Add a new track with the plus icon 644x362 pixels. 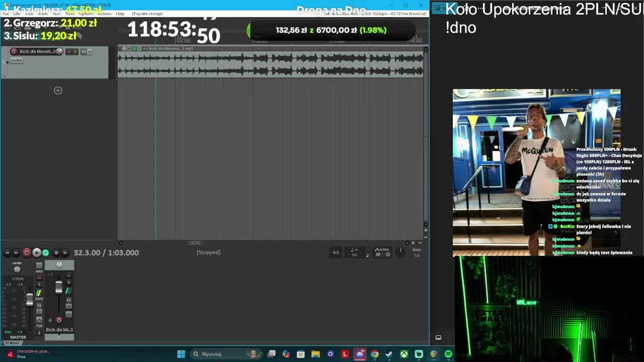pos(58,90)
